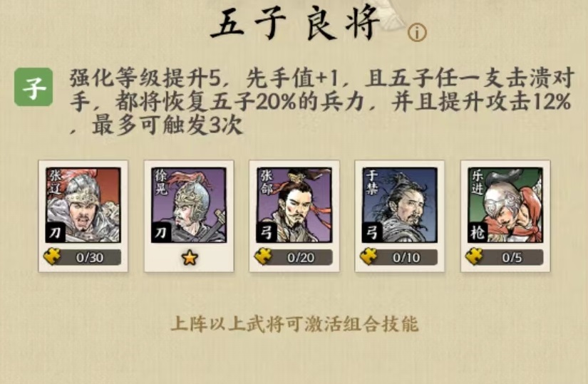Select the 徐晃 general portrait
This screenshot has height=384, width=588.
(x=189, y=204)
